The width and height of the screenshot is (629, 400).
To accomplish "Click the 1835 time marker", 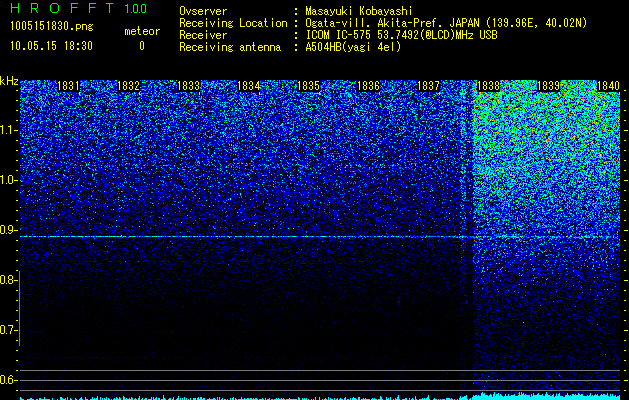I will pos(308,86).
